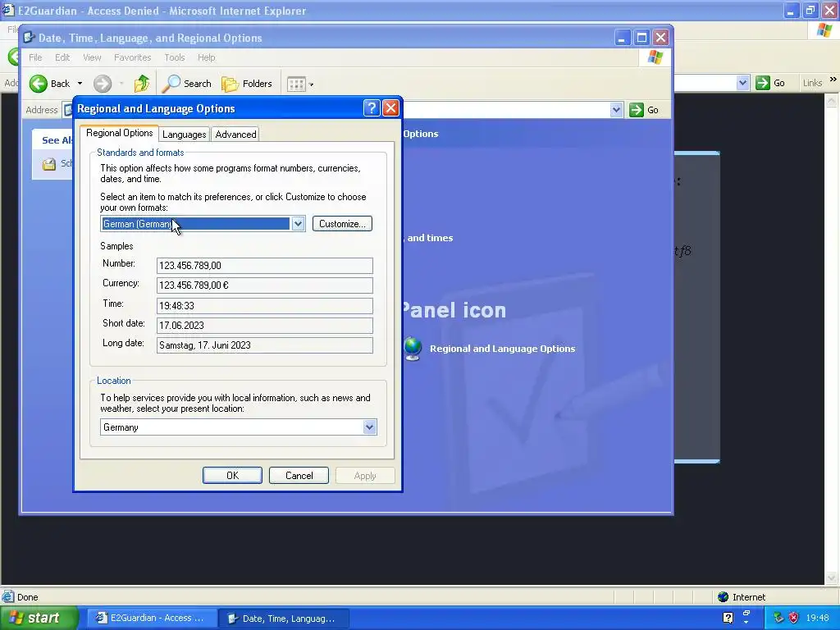The image size is (840, 630).
Task: Open Search in Control Panel toolbar
Action: tap(187, 84)
